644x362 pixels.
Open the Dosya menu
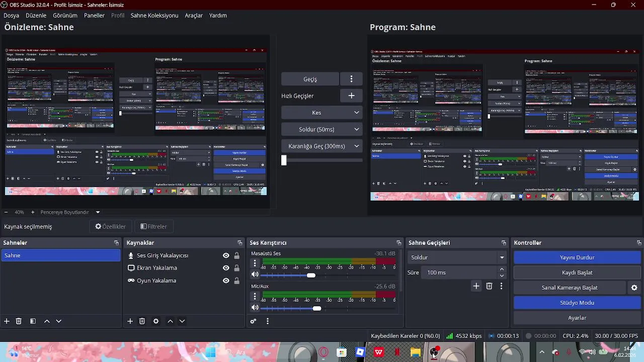[12, 15]
